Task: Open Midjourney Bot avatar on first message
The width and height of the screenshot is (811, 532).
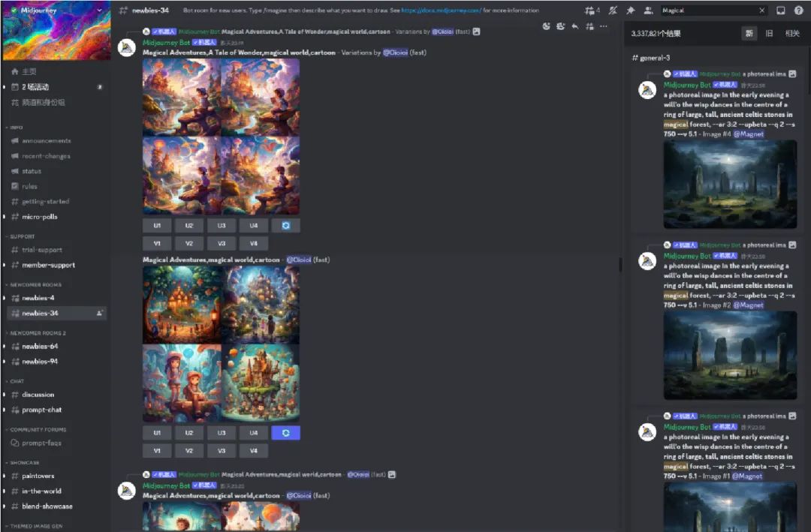Action: click(x=127, y=47)
